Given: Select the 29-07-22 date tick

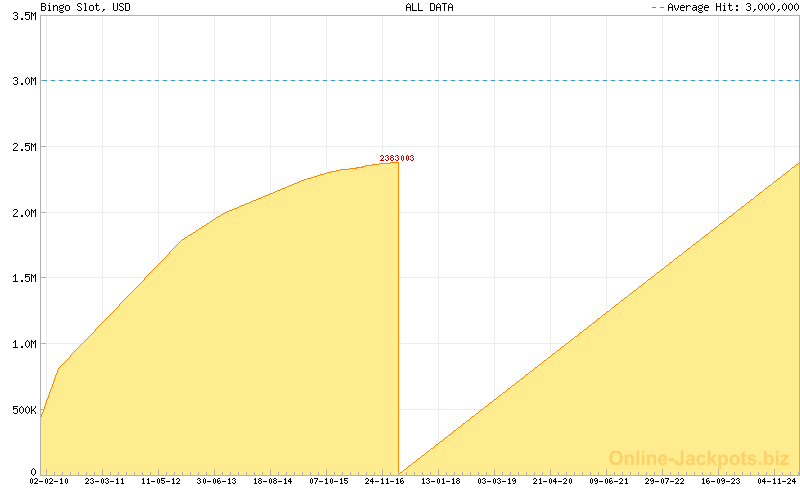Looking at the screenshot, I should tap(665, 481).
